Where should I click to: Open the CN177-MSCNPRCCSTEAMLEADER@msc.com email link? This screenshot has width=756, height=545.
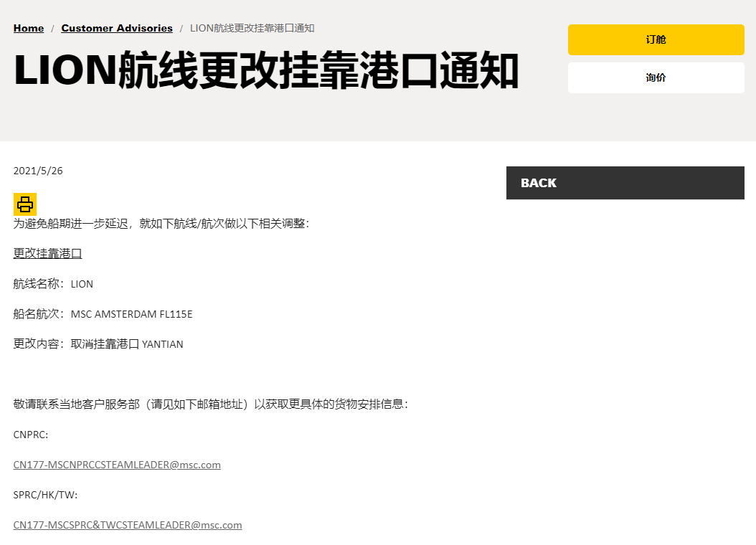point(117,465)
